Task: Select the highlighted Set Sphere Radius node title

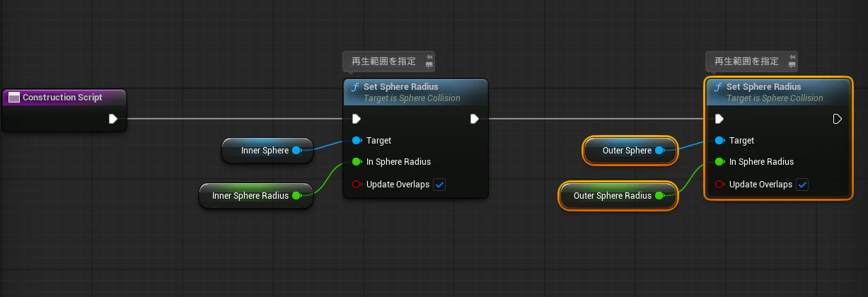Action: point(763,87)
